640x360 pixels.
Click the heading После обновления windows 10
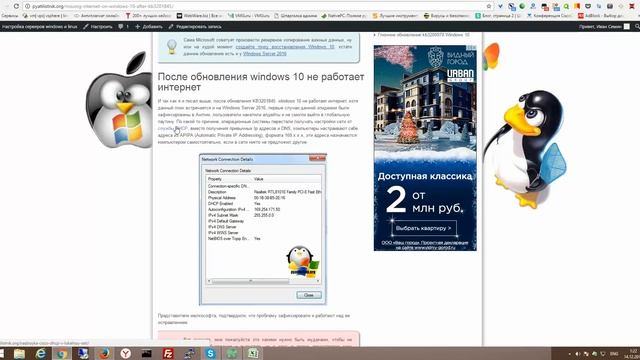coord(261,82)
